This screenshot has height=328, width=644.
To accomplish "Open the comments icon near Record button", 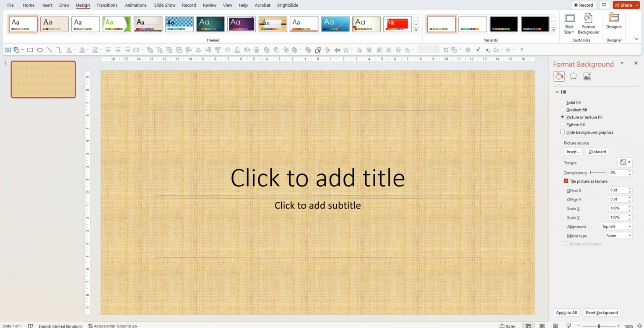I will [604, 5].
